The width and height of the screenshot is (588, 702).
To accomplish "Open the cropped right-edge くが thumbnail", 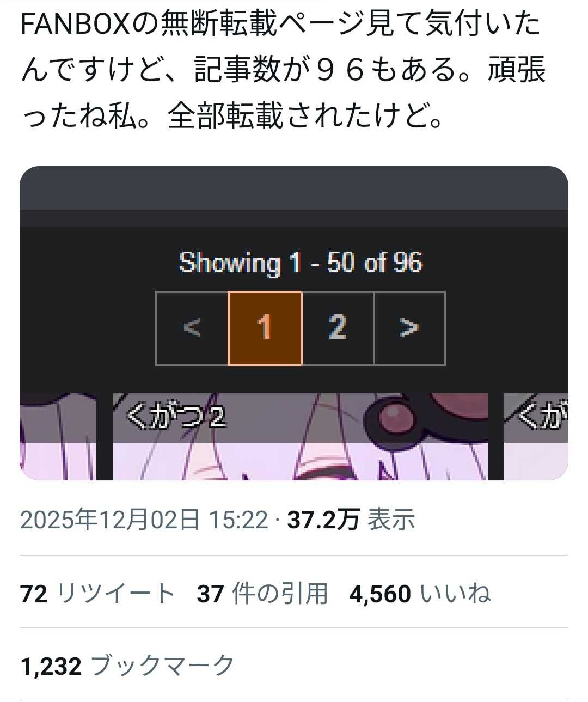I will tap(536, 436).
